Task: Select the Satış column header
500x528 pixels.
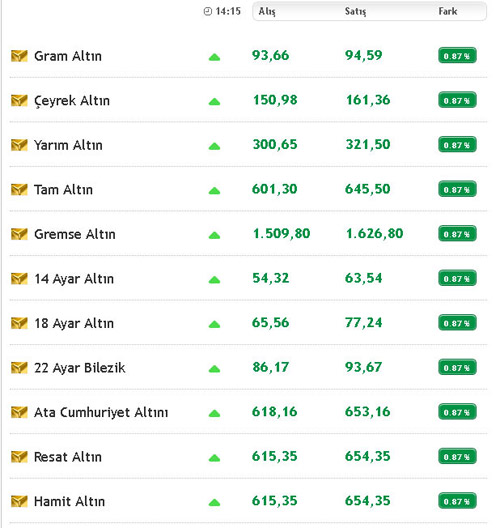Action: point(355,11)
